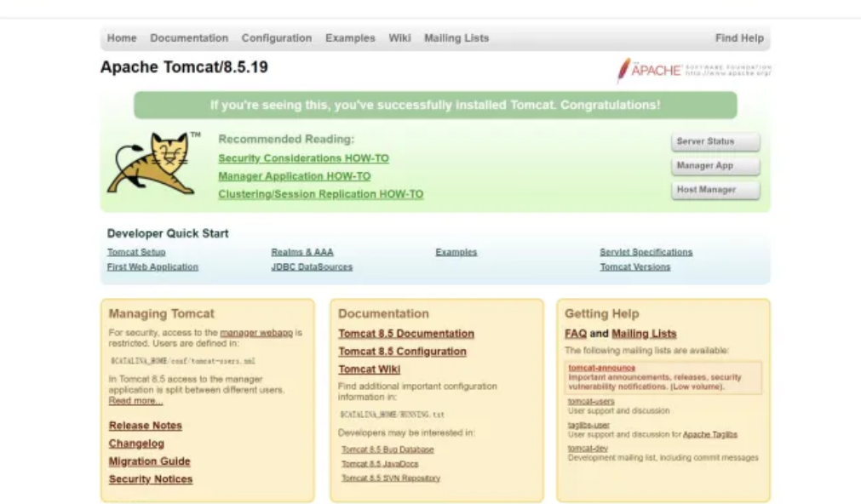Click the Tomcat Wiki link
This screenshot has width=861, height=504.
[369, 369]
